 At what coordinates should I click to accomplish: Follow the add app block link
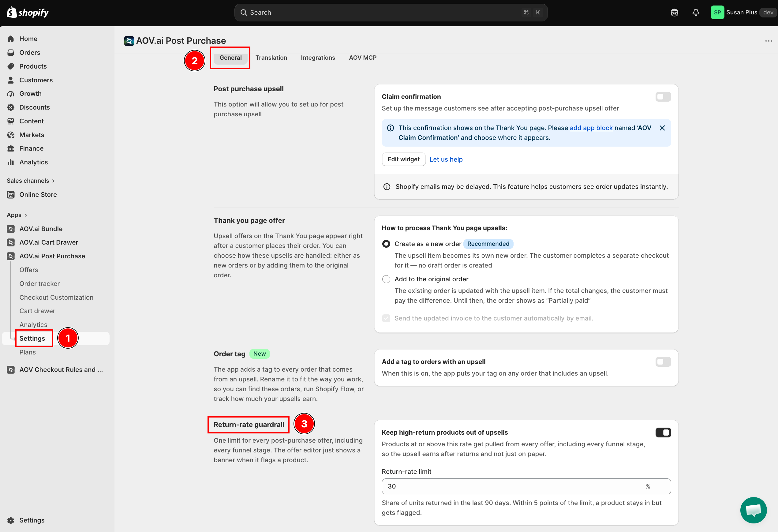[x=591, y=128]
